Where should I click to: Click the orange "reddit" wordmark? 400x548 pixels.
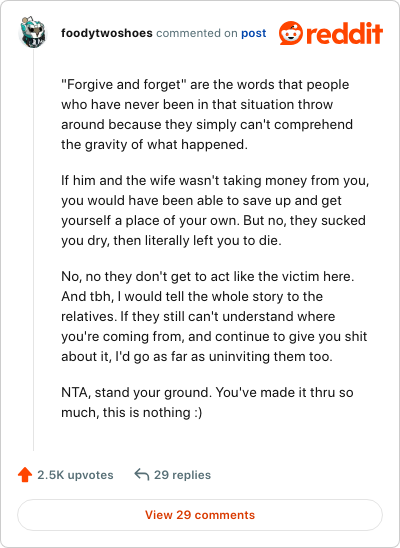345,33
